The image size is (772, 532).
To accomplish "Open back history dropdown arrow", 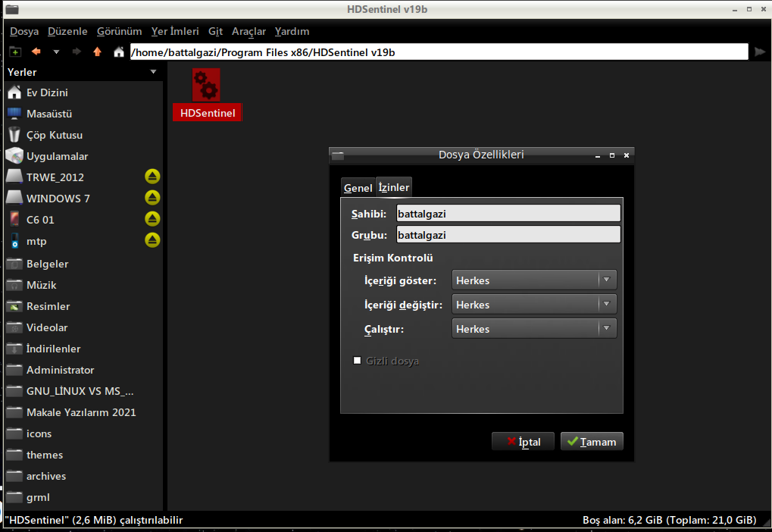I will click(56, 52).
